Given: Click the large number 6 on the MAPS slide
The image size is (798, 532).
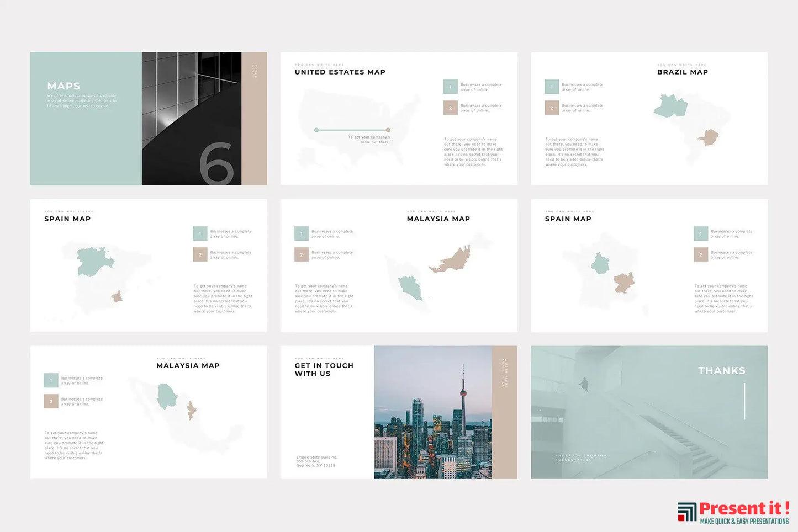Looking at the screenshot, I should 216,163.
